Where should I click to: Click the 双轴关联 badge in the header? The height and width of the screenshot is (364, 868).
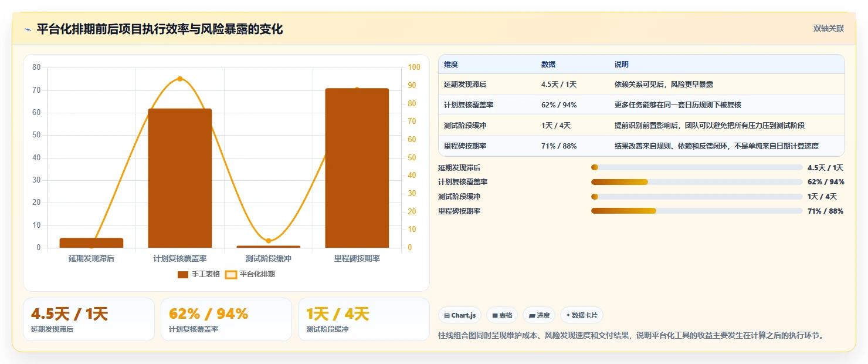(828, 28)
